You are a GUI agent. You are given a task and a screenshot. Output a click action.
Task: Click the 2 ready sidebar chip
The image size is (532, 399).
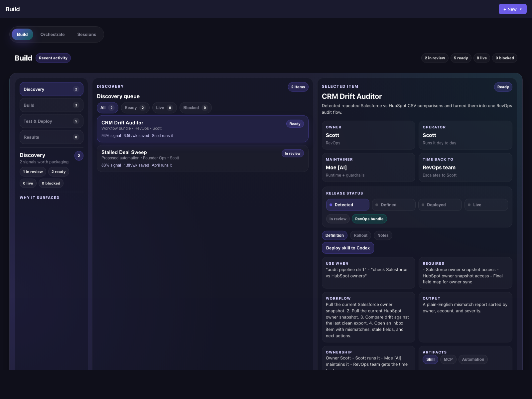pyautogui.click(x=59, y=172)
